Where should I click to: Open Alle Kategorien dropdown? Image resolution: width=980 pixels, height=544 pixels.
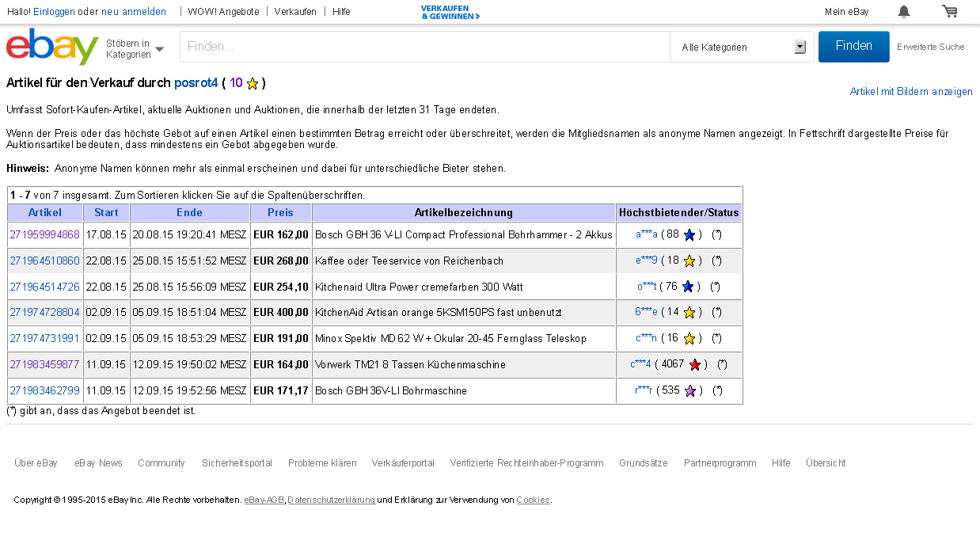point(743,47)
